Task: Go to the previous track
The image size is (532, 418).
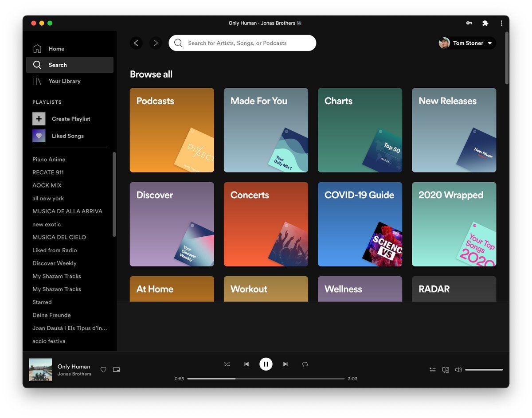Action: click(x=246, y=364)
